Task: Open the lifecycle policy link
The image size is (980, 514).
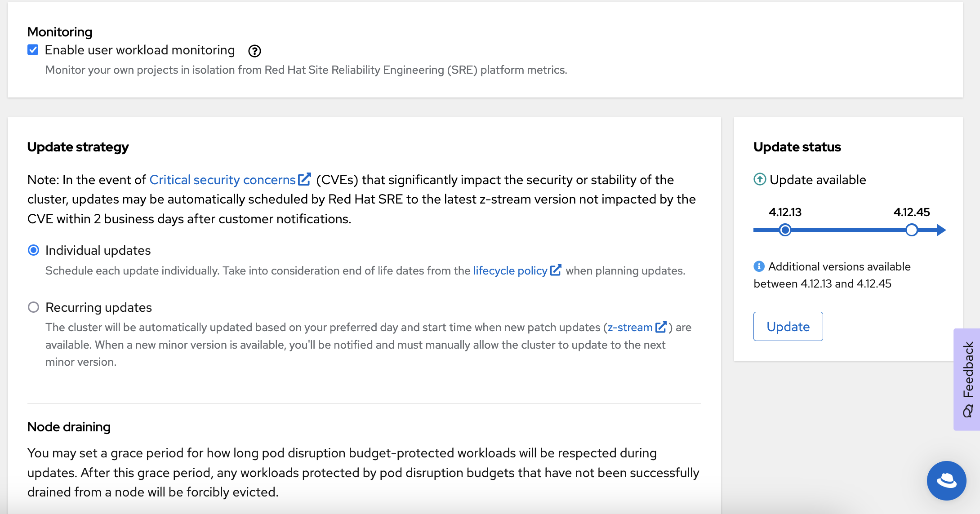Action: (x=510, y=270)
